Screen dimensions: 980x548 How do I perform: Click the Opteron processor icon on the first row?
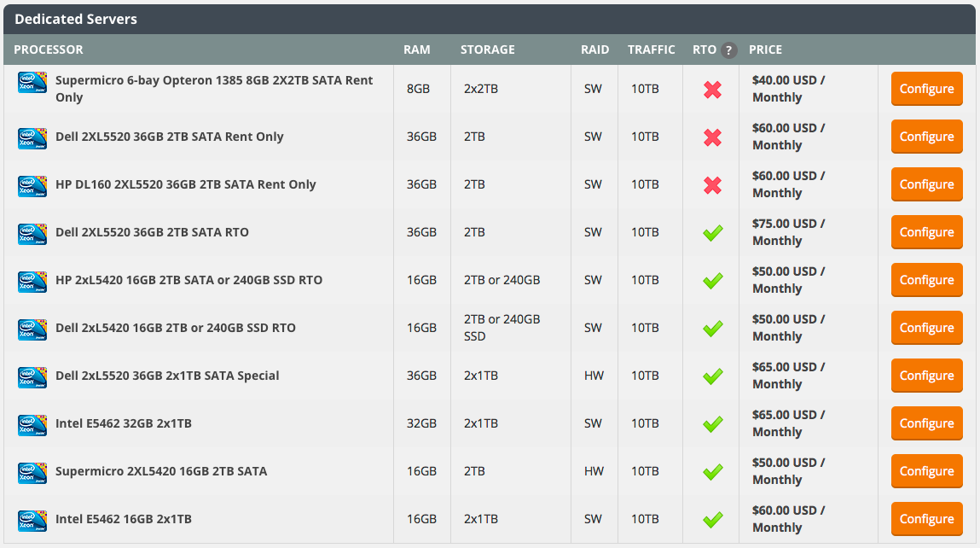click(x=32, y=88)
